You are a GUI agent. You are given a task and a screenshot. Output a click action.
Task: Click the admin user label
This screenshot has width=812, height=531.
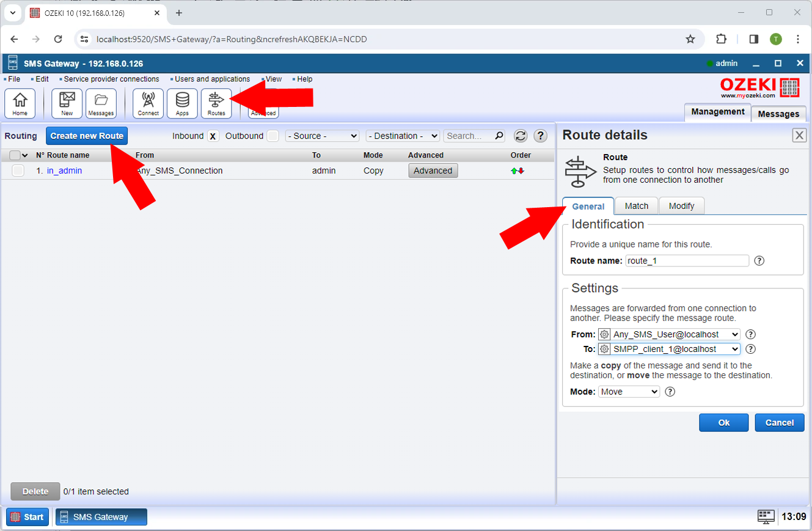pos(726,63)
